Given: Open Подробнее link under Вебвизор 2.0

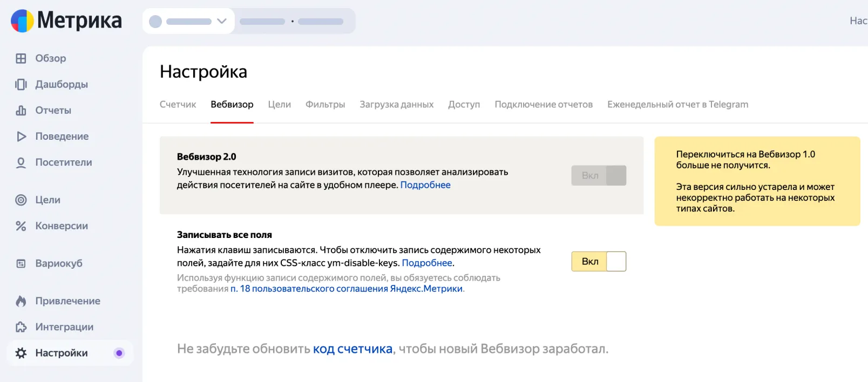Looking at the screenshot, I should pyautogui.click(x=425, y=185).
